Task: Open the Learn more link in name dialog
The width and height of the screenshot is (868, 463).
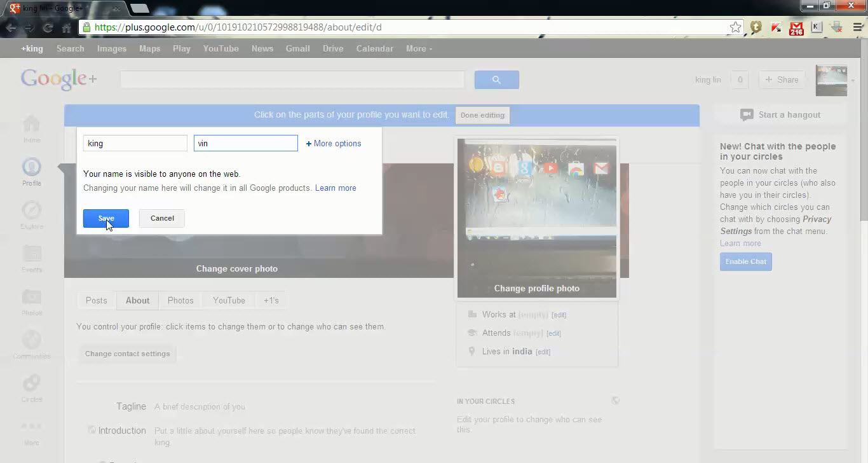Action: [x=336, y=188]
